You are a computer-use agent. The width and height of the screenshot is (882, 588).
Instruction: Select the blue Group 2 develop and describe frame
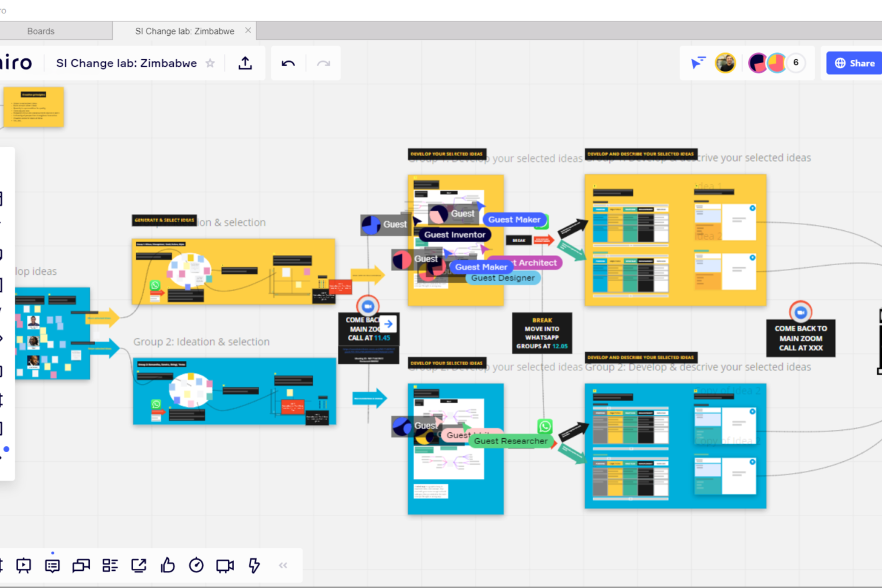click(676, 446)
